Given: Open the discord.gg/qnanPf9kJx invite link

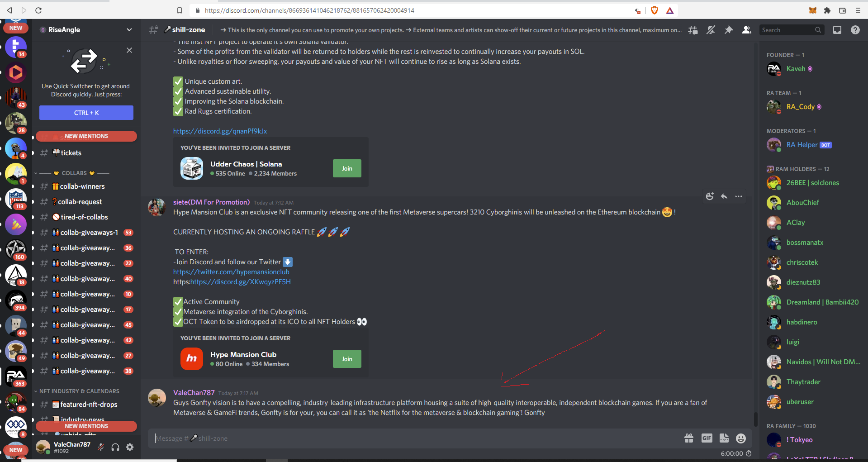Looking at the screenshot, I should [220, 131].
